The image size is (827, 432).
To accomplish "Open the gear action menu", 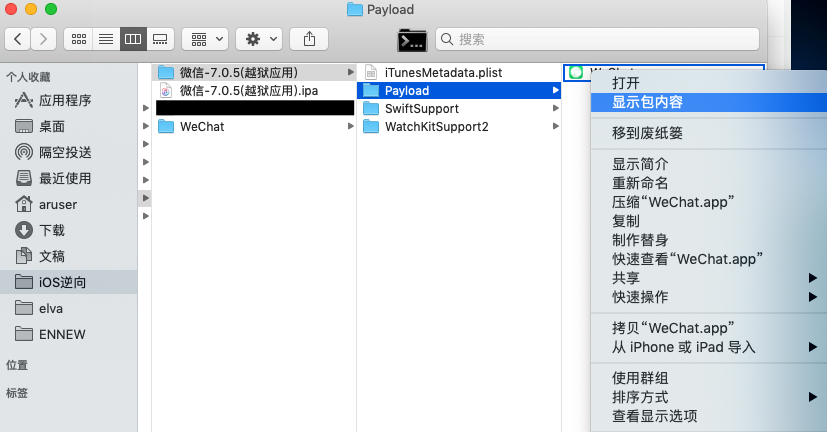I will [259, 39].
